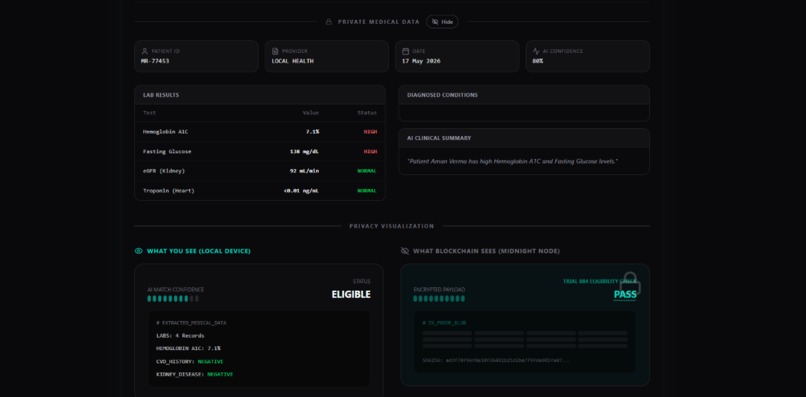This screenshot has width=806, height=397.
Task: Click the lock icon beside Private Medical Data
Action: [329, 22]
